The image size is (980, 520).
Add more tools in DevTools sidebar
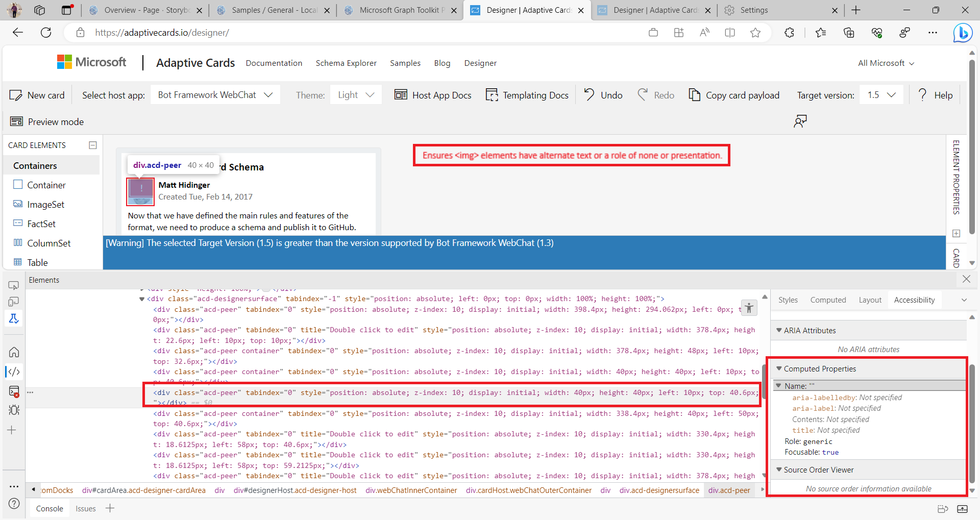[x=12, y=430]
